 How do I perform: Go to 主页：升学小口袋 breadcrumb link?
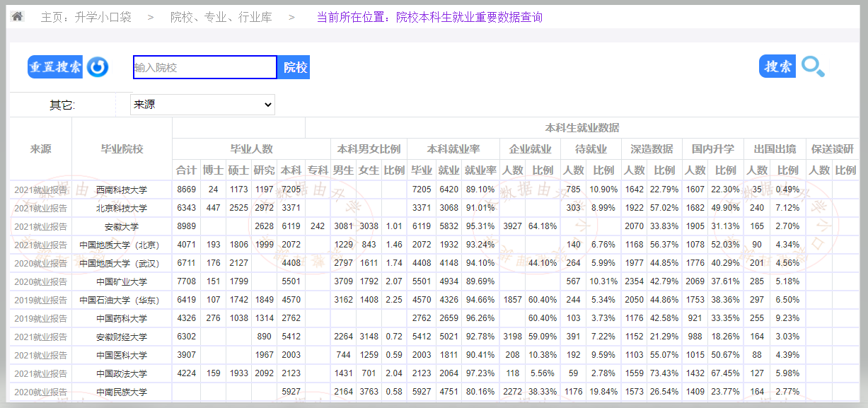[86, 17]
